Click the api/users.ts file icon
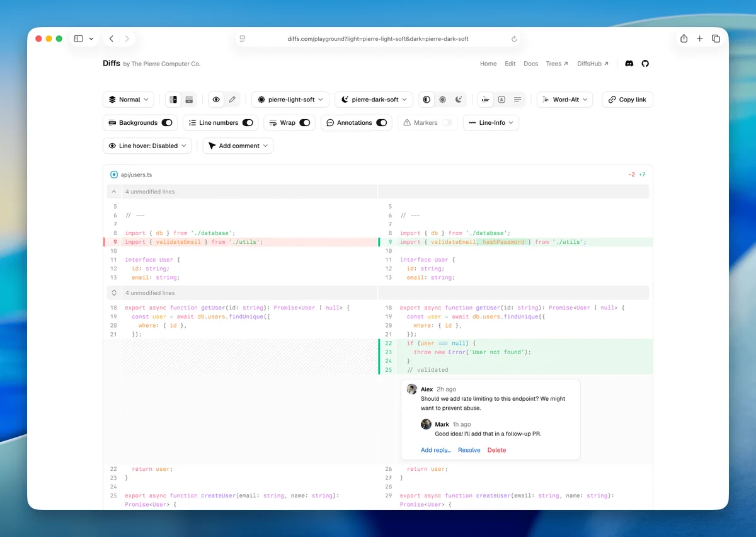Screen dimensions: 756x537 coord(114,175)
